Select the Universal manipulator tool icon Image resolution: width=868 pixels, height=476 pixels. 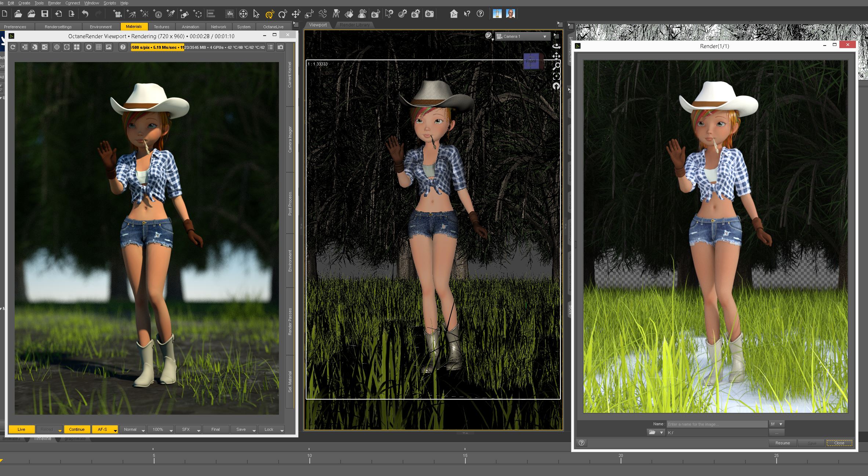click(269, 14)
